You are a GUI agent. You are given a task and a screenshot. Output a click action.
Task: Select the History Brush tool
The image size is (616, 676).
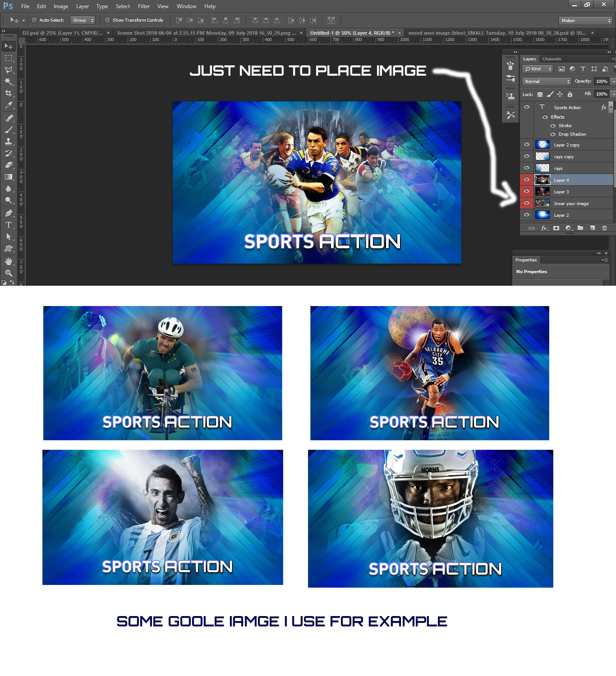click(9, 153)
